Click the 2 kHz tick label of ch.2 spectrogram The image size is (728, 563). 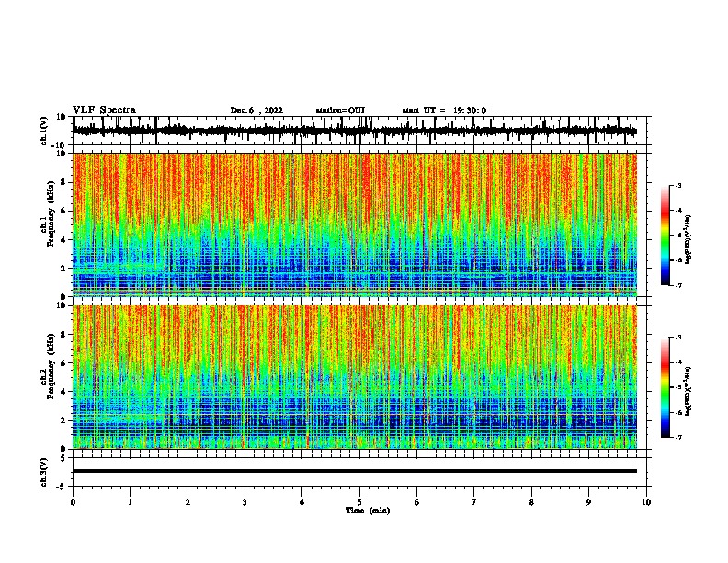63,420
